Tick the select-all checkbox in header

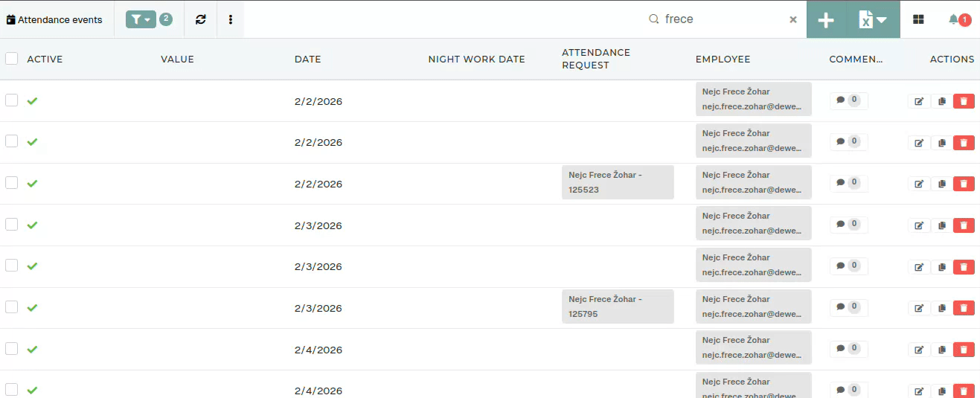(x=12, y=58)
